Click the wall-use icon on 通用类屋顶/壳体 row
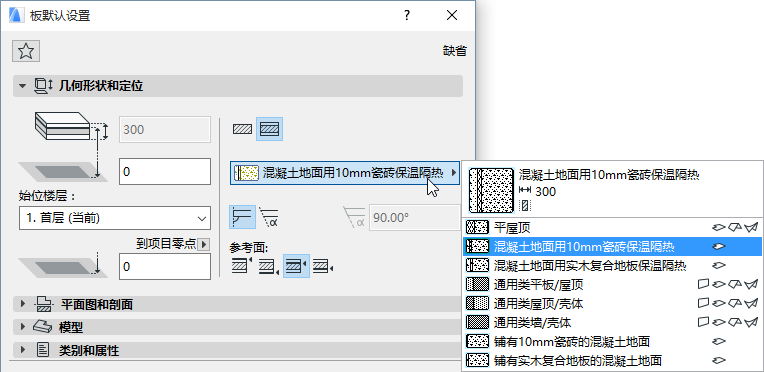Screen dimensions: 764x372 [x=704, y=303]
